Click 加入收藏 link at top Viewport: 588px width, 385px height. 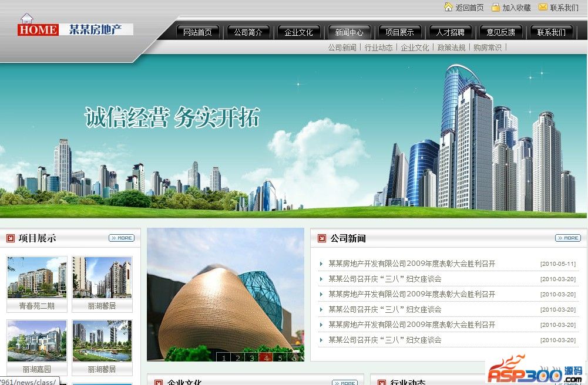click(x=517, y=8)
